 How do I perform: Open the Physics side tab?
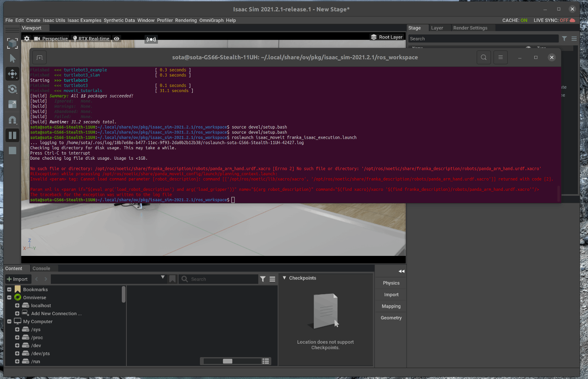[391, 283]
